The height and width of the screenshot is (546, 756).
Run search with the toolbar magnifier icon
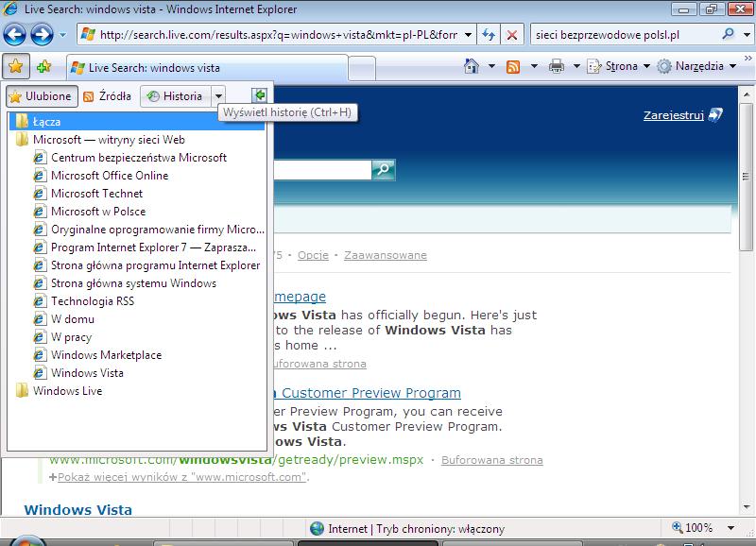click(x=728, y=34)
